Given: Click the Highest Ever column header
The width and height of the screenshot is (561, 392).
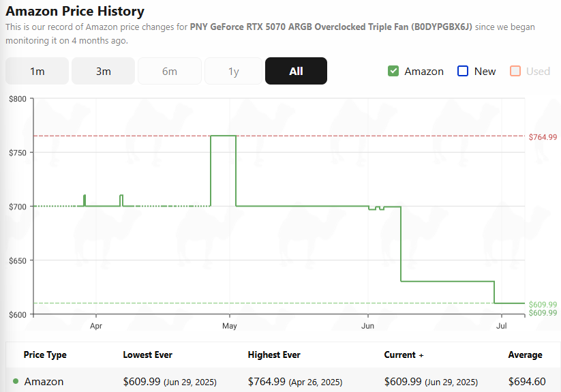Looking at the screenshot, I should [x=274, y=355].
